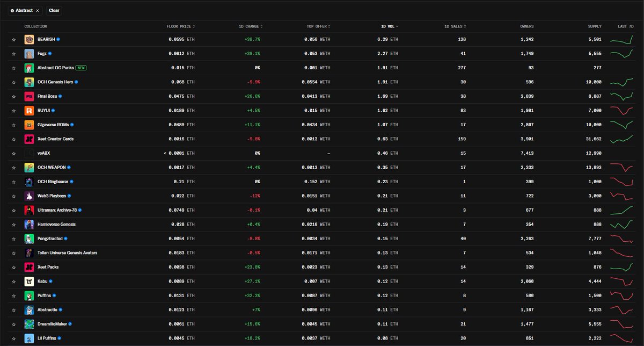Click BEARISH's 7-day price sparkline

(x=623, y=39)
